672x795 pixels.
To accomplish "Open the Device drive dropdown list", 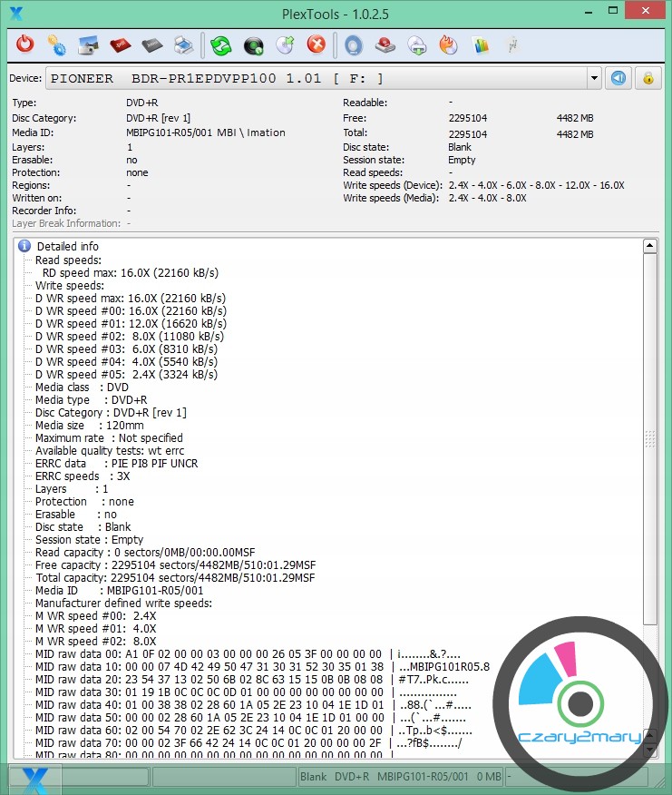I will click(x=594, y=78).
